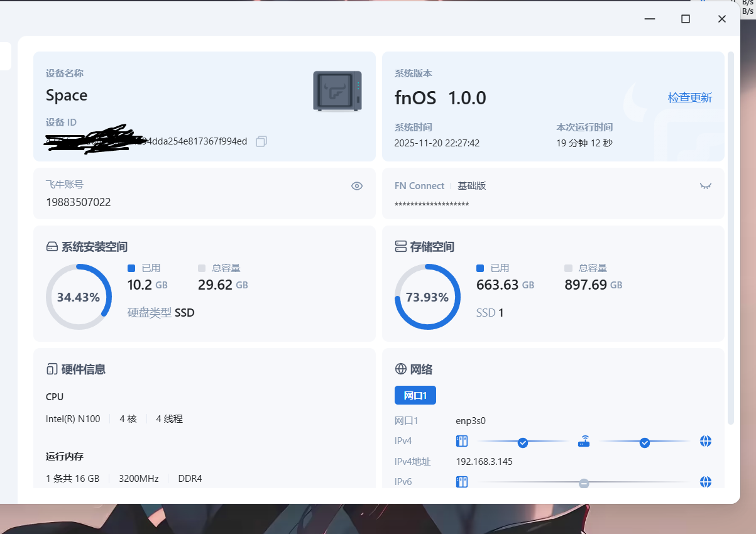
Task: Click the system install space disk icon
Action: pos(52,246)
